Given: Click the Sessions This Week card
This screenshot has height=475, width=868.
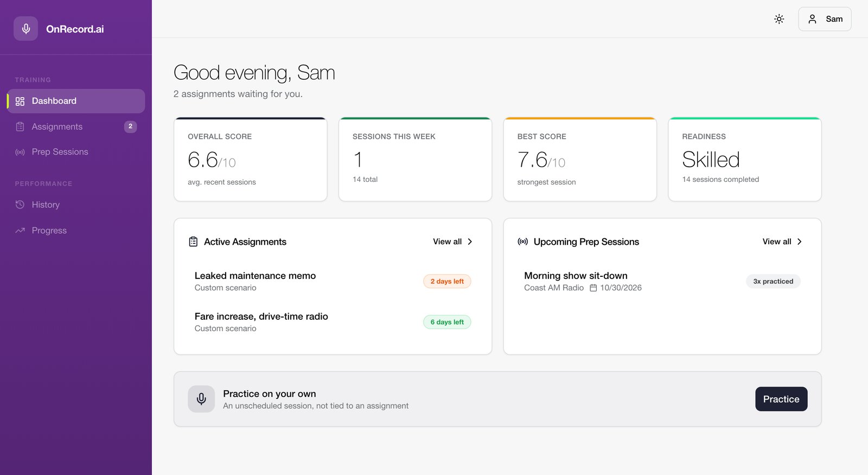Looking at the screenshot, I should (415, 159).
